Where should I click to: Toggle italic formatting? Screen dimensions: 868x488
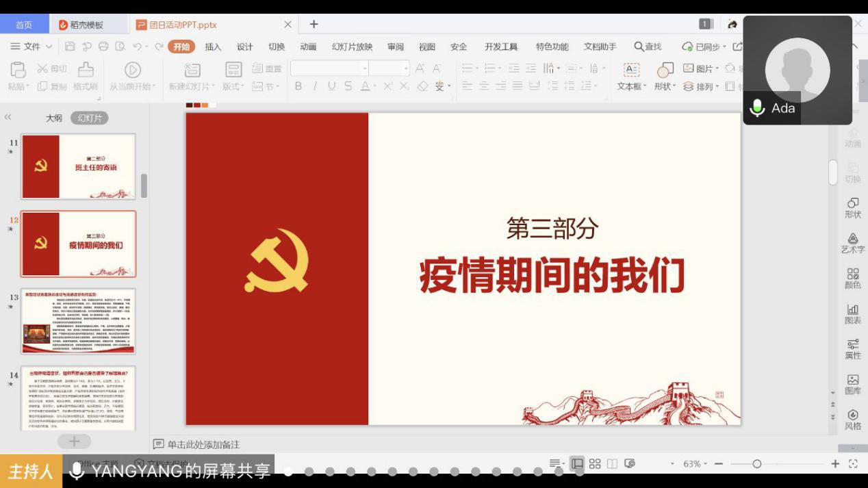[315, 86]
